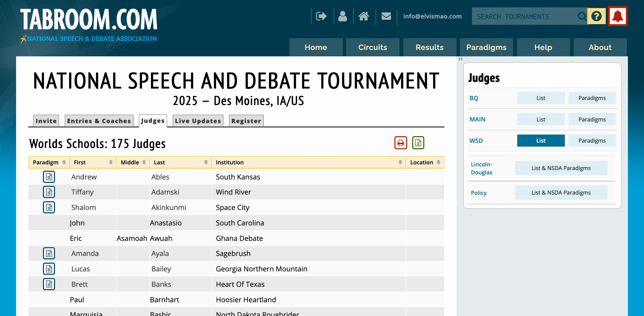Image resolution: width=644 pixels, height=316 pixels.
Task: Open the Circuits menu item
Action: pos(373,47)
